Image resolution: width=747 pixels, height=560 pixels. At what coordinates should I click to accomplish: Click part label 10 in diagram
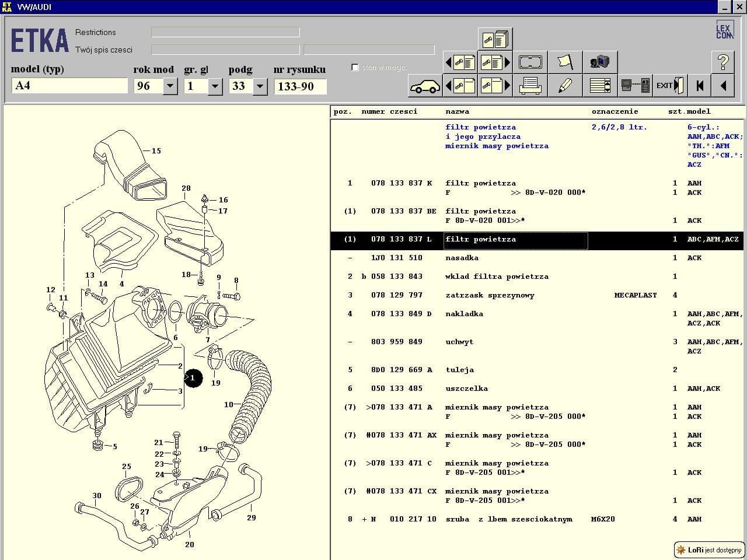(229, 404)
